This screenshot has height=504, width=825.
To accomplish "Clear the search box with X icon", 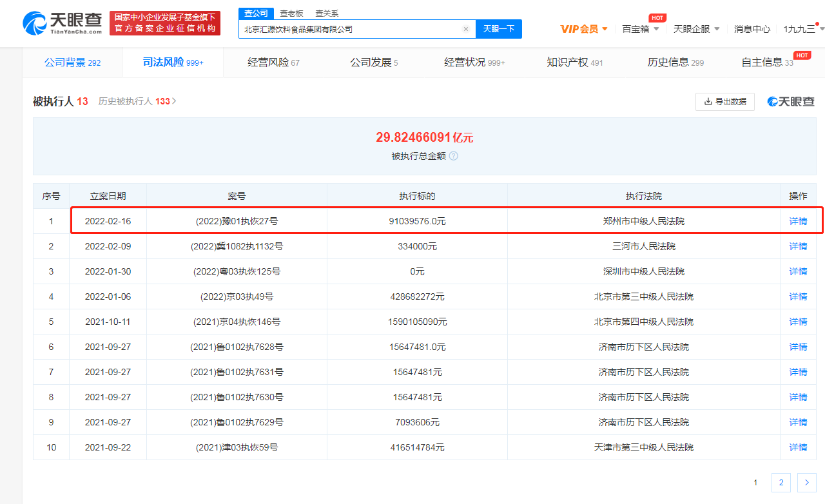I will pos(465,29).
